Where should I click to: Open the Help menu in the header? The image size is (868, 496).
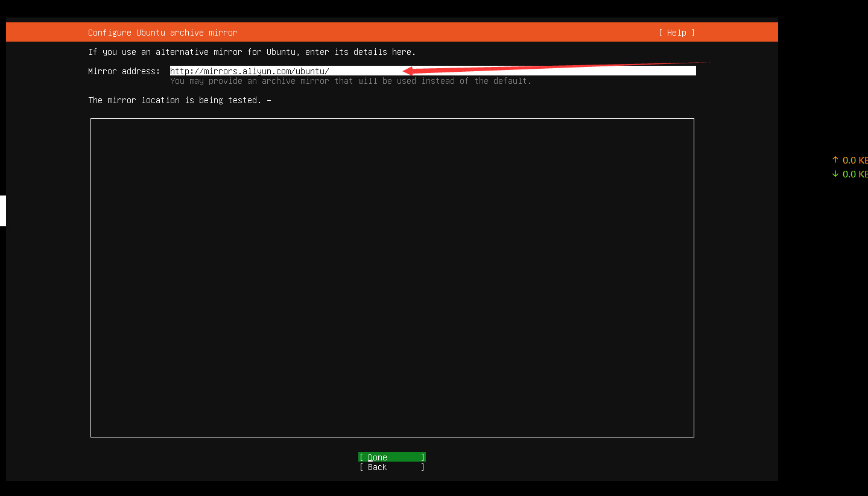pyautogui.click(x=676, y=33)
